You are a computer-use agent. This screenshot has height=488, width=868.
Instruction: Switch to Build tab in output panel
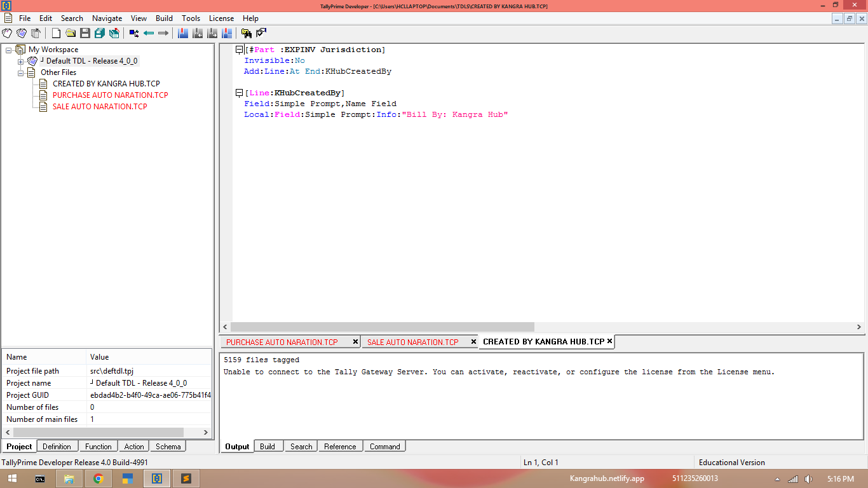(x=268, y=447)
